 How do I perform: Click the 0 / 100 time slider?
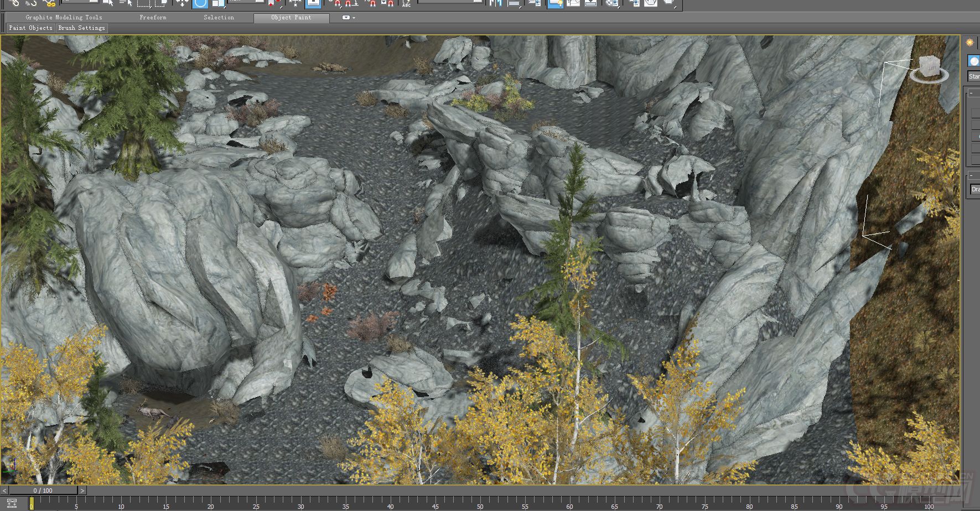pyautogui.click(x=43, y=491)
